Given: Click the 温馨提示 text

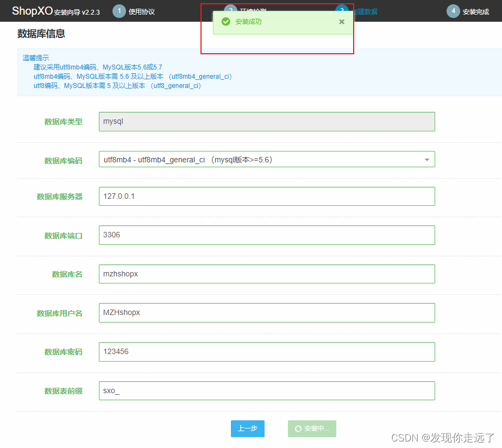Looking at the screenshot, I should (35, 58).
